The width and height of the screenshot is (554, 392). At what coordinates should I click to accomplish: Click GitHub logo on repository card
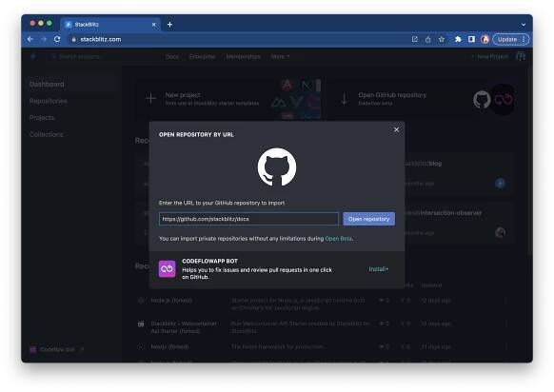coord(482,99)
